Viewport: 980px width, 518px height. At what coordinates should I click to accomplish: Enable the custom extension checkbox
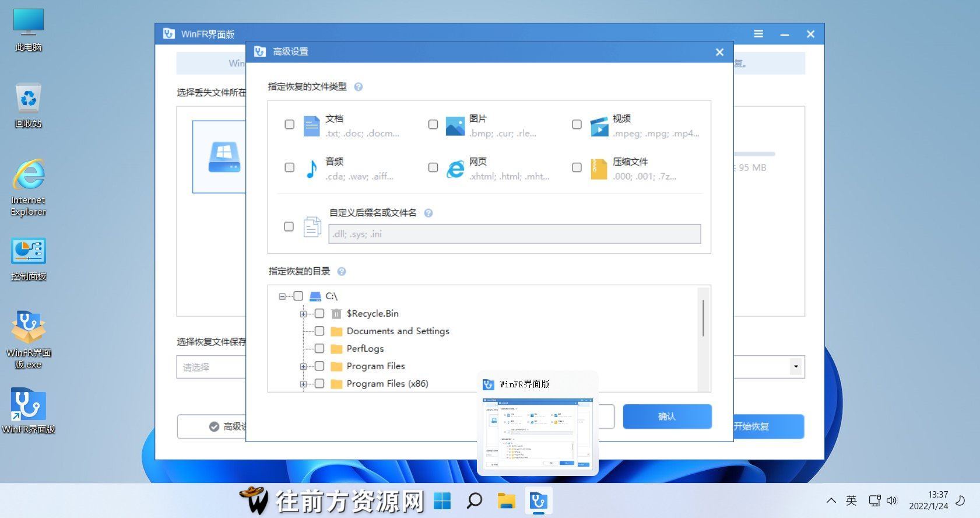point(289,226)
